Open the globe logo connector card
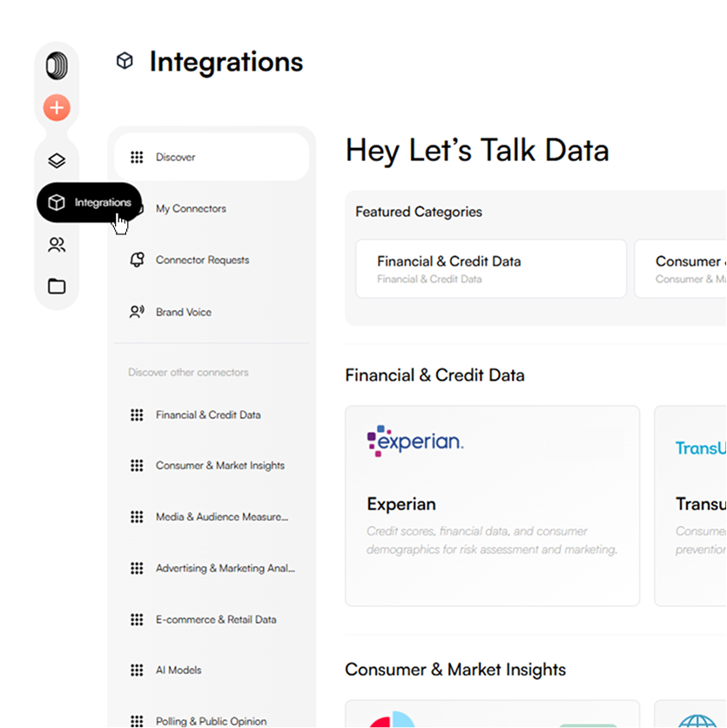 pyautogui.click(x=690, y=714)
